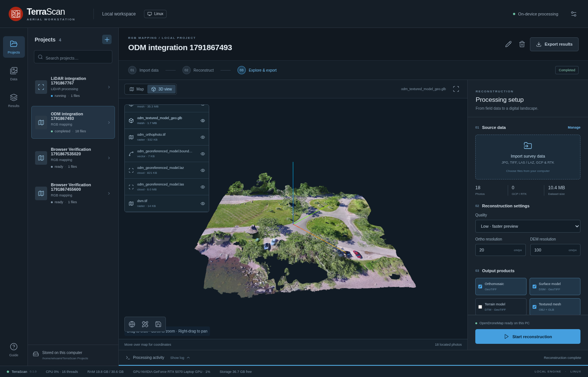588x377 pixels.
Task: Click the TerraScan logo icon
Action: pos(16,14)
